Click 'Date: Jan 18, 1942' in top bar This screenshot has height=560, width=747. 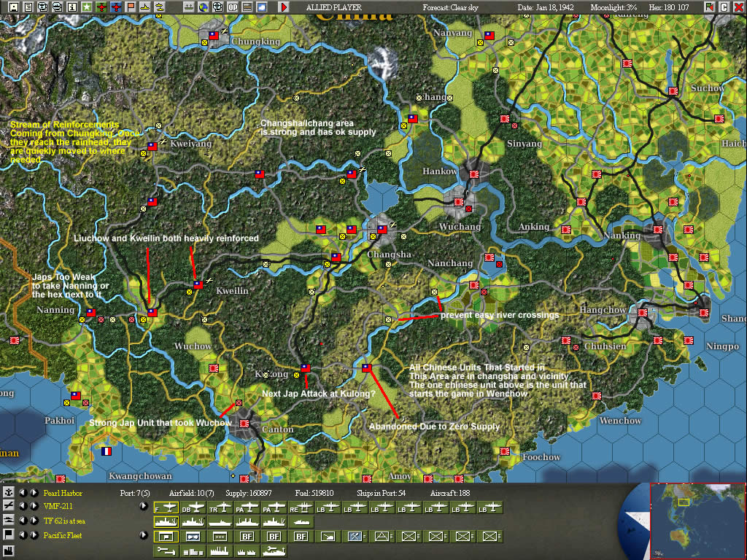pyautogui.click(x=546, y=7)
